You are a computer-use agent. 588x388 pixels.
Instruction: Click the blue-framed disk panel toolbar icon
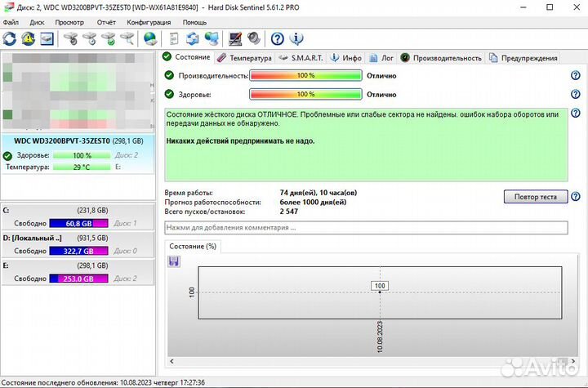pyautogui.click(x=47, y=38)
